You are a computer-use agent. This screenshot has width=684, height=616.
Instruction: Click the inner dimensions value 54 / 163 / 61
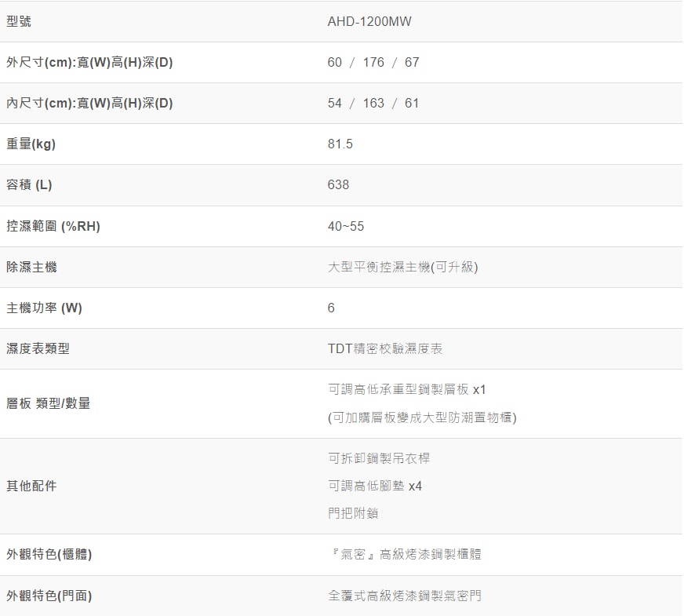click(x=373, y=103)
